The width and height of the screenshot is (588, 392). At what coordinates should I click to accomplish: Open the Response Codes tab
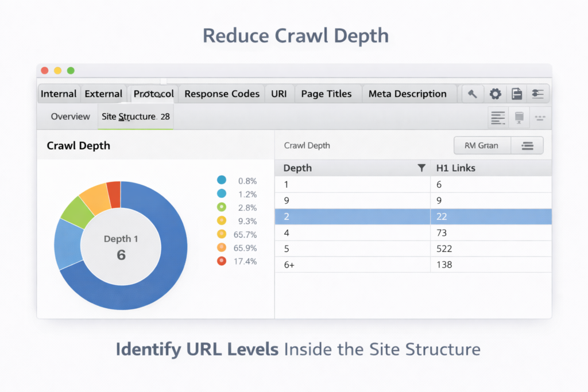tap(222, 94)
